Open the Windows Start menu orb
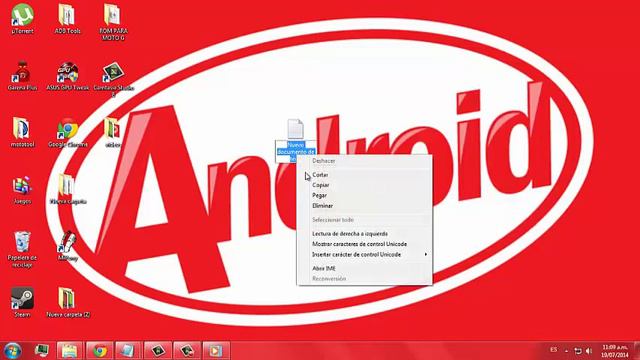This screenshot has height=360, width=640. [x=13, y=351]
